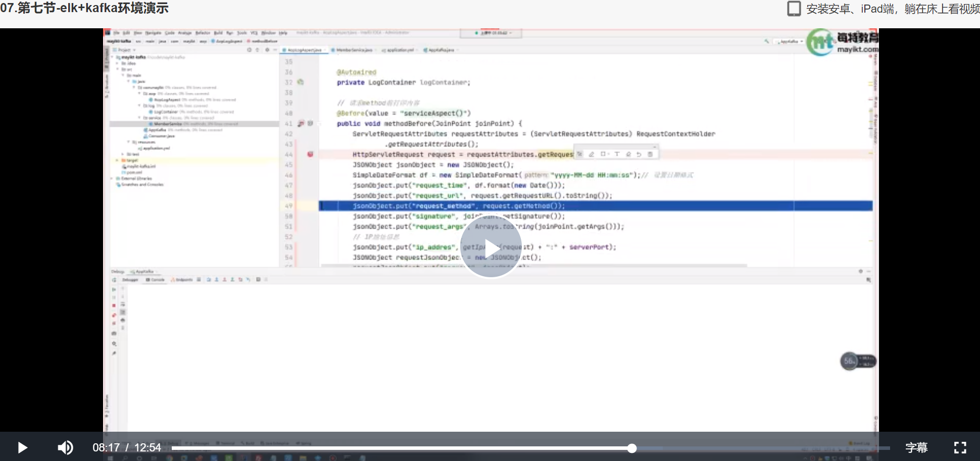Viewport: 980px width, 461px height.
Task: Collapse the maylkt-kafka project root node
Action: [113, 58]
